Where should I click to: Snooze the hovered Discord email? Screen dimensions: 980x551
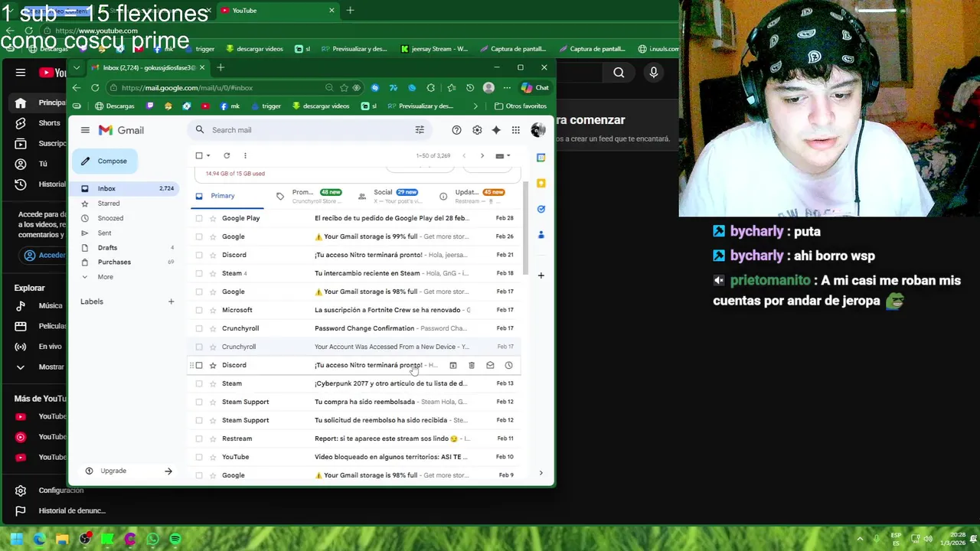[x=508, y=366]
